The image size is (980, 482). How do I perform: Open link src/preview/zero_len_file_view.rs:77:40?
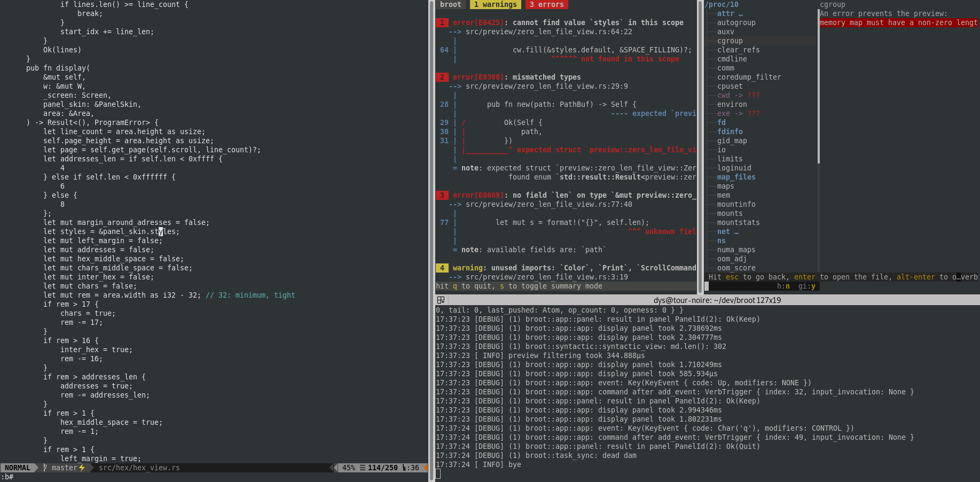549,204
